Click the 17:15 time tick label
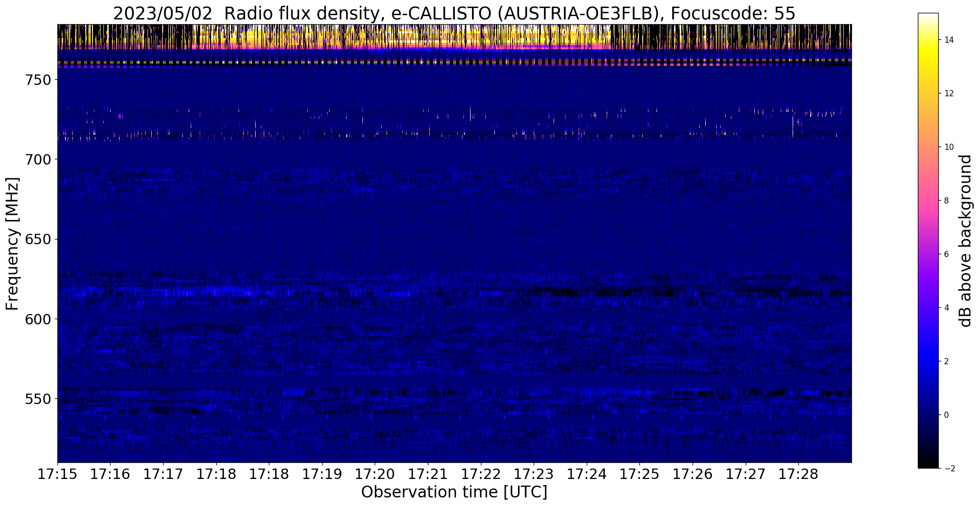Image resolution: width=980 pixels, height=506 pixels. pos(57,474)
